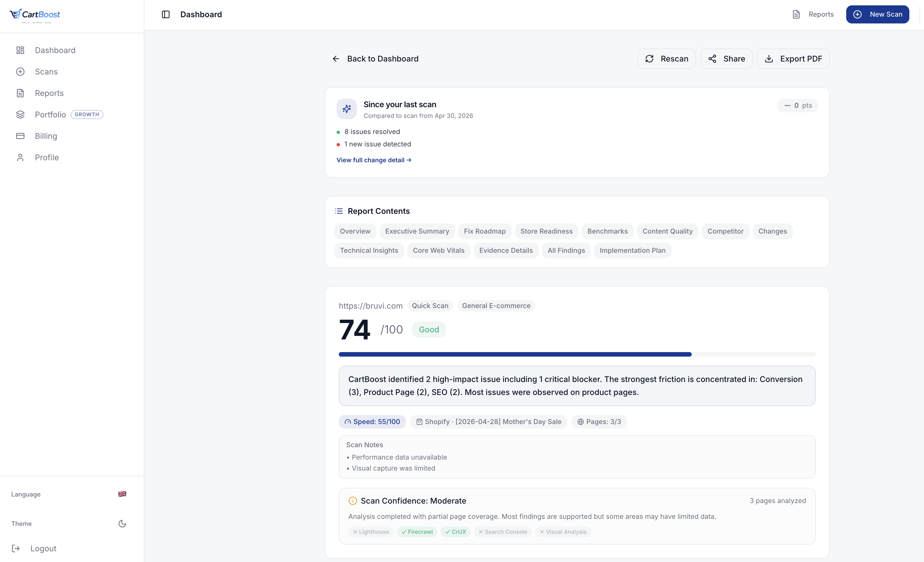Click the Billing card icon
Viewport: 924px width, 562px height.
tap(20, 136)
